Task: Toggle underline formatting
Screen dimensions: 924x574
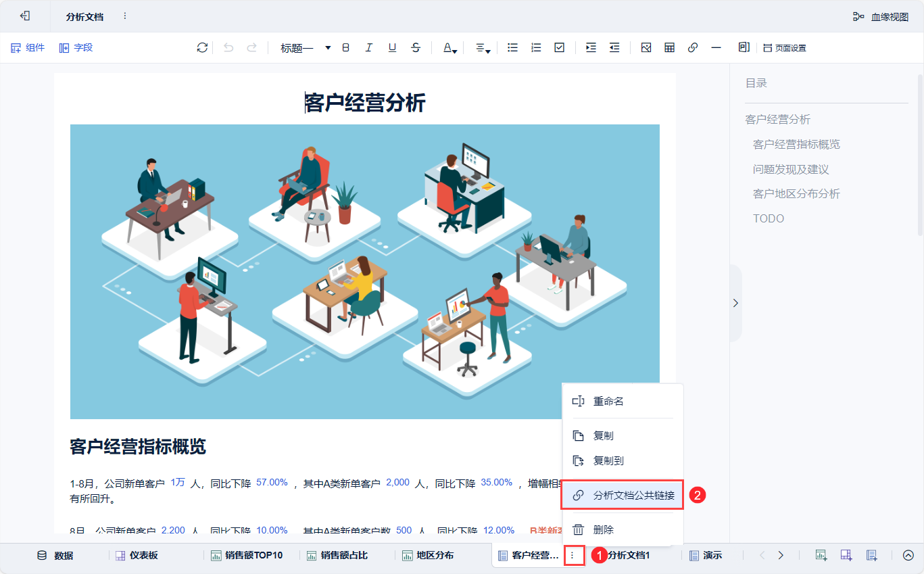Action: coord(392,47)
